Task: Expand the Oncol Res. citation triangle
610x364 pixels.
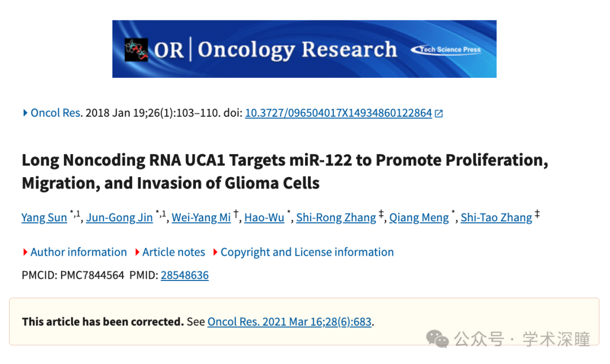Action: tap(25, 113)
